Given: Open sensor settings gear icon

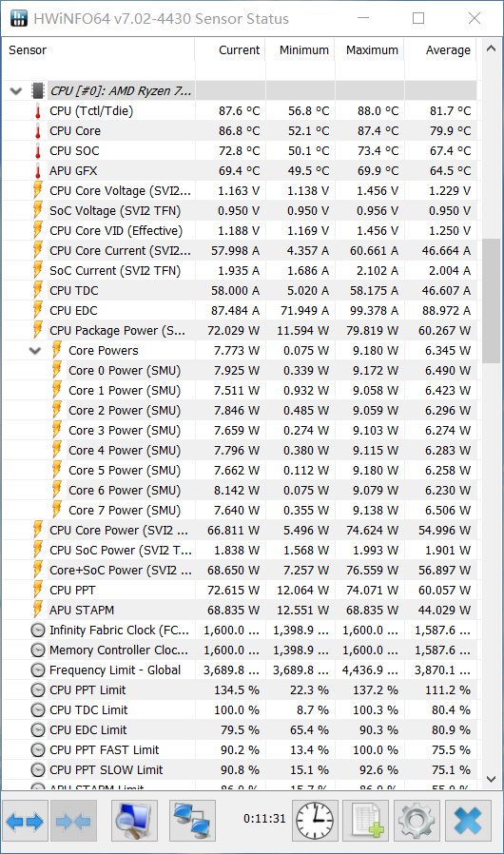Looking at the screenshot, I should [x=417, y=820].
